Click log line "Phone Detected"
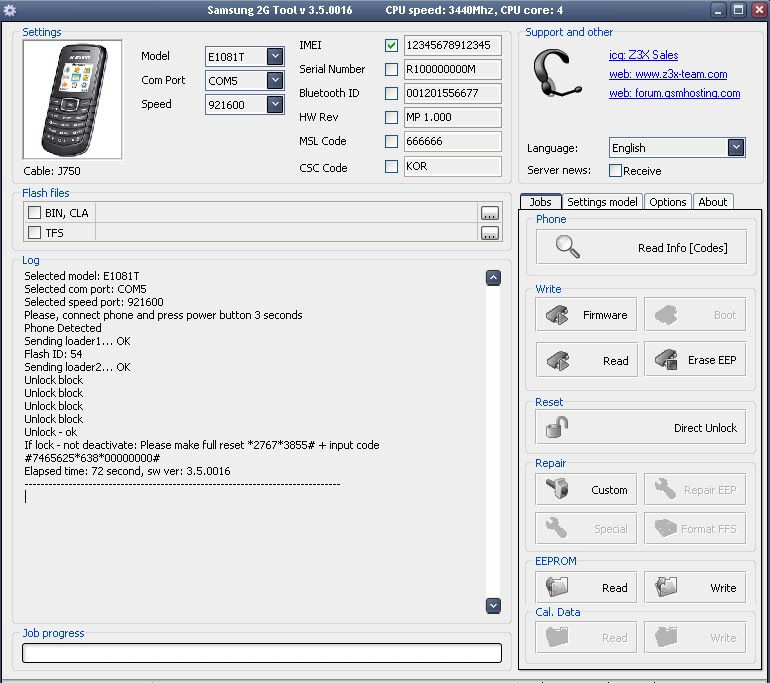770x683 pixels. (x=63, y=328)
